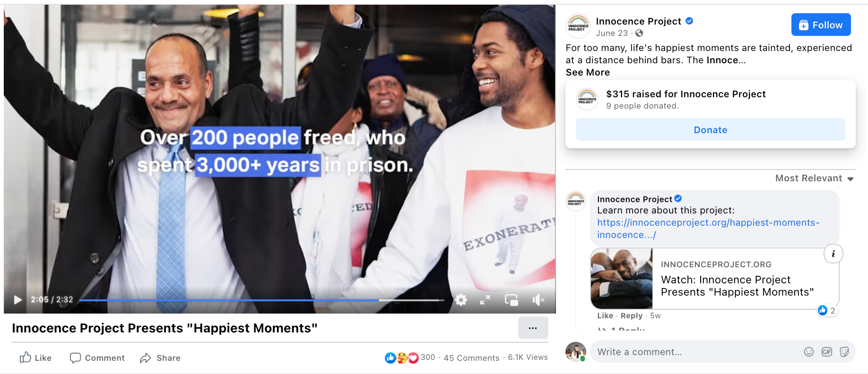Viewport: 868px width, 374px height.
Task: Like the video post
Action: [35, 357]
